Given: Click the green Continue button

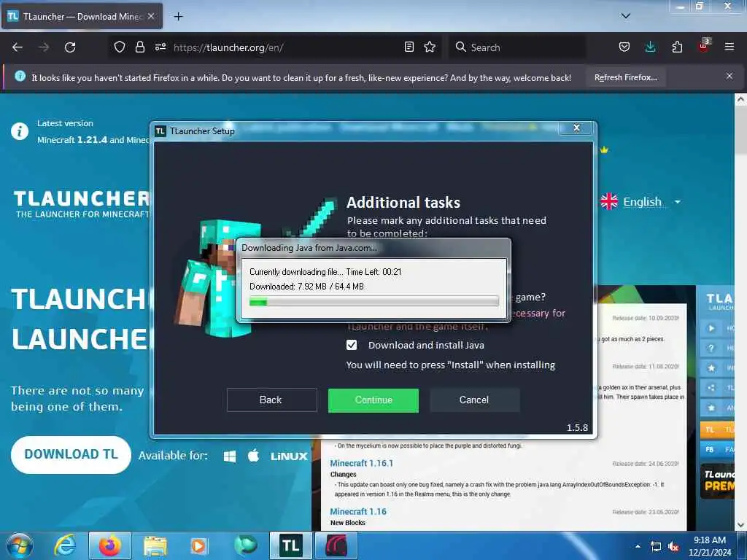Looking at the screenshot, I should tap(373, 400).
